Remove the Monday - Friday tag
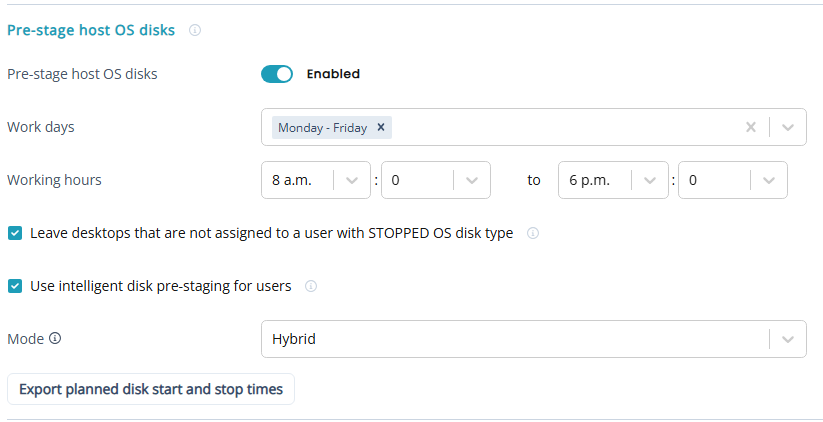This screenshot has height=422, width=823. 381,127
